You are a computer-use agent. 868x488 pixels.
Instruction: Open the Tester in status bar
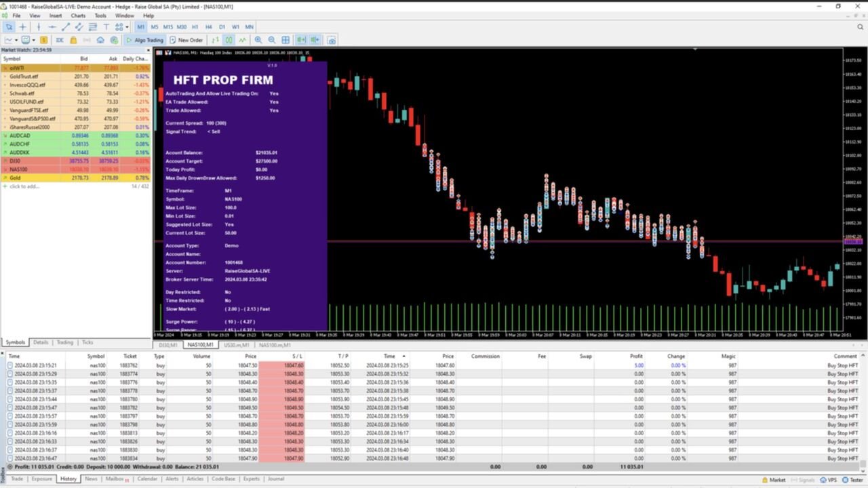pyautogui.click(x=852, y=480)
